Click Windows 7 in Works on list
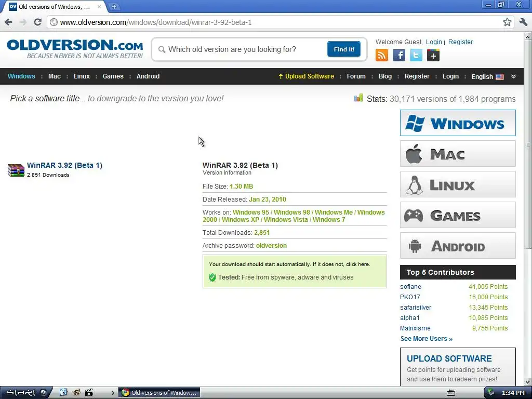Viewport: 532px width, 399px height. (x=329, y=220)
